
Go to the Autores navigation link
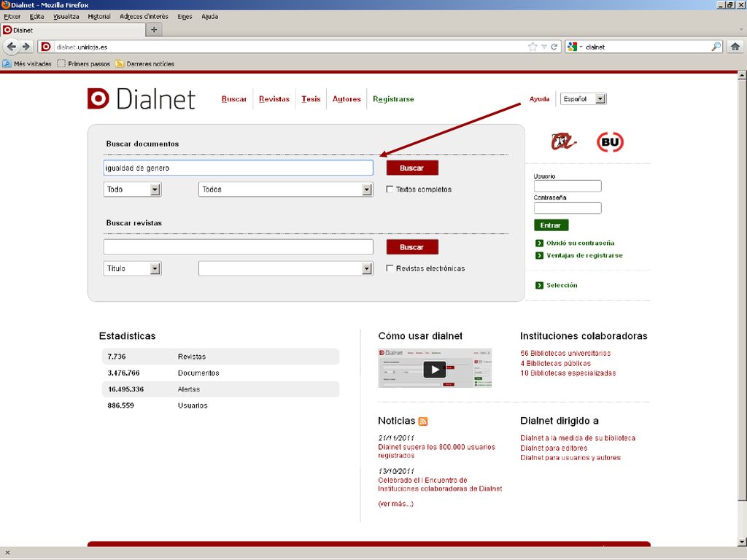pyautogui.click(x=347, y=99)
